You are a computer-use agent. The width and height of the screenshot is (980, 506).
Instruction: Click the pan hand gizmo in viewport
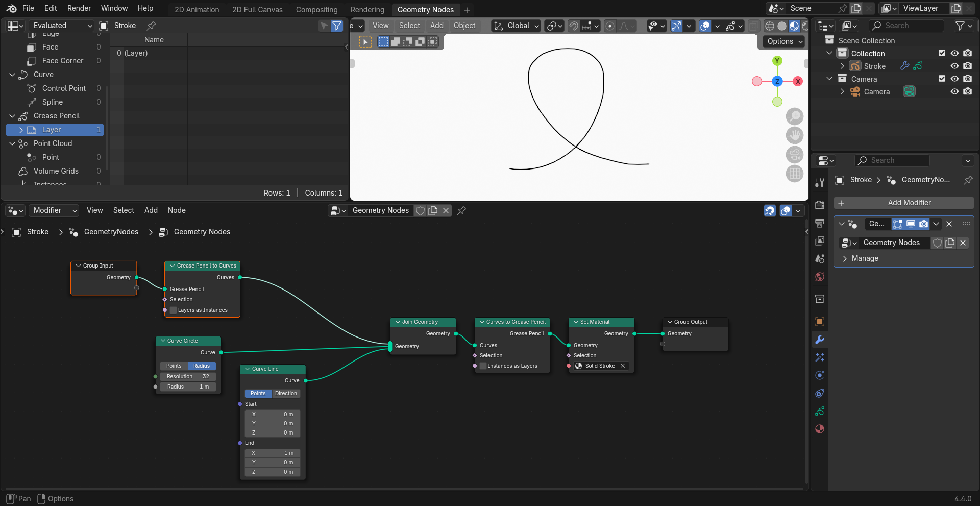tap(794, 135)
